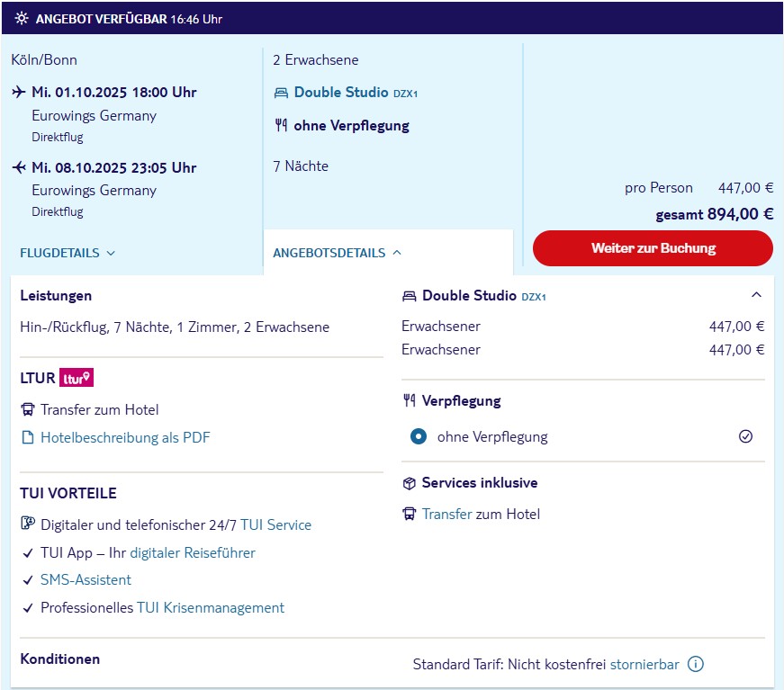
Task: Click the outbound date Mi. 01.10.2025 18:00 Uhr
Action: [x=114, y=92]
